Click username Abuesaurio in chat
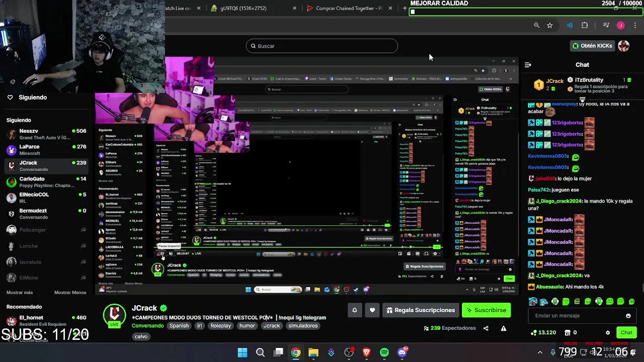This screenshot has height=362, width=644. [x=549, y=287]
